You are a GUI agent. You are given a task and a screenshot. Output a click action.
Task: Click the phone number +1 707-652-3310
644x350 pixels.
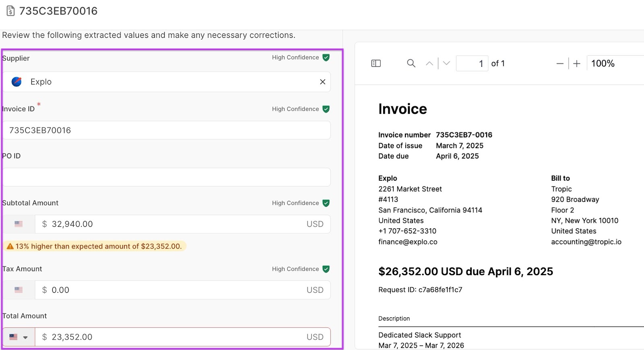pos(407,231)
